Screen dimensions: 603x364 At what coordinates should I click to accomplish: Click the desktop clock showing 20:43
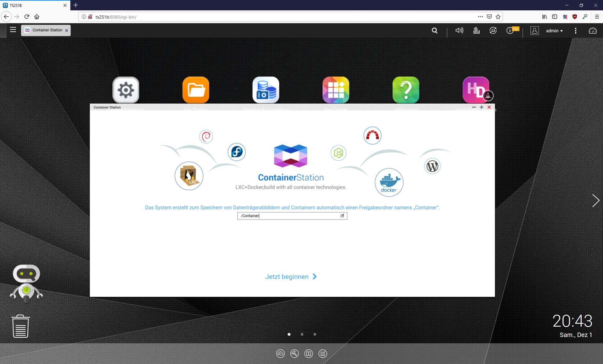[572, 321]
